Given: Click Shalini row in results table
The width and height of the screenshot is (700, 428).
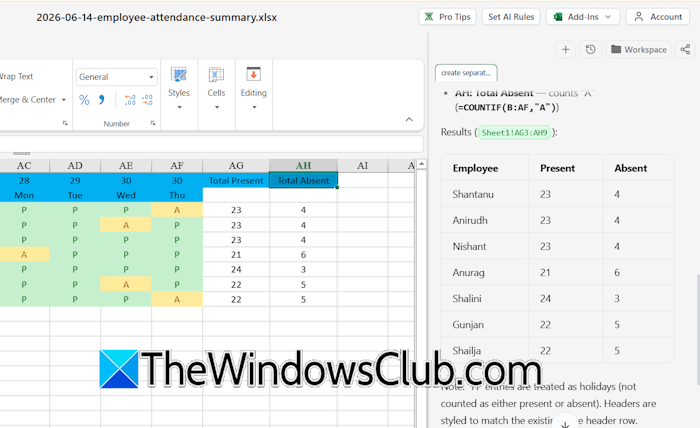Looking at the screenshot, I should click(557, 298).
